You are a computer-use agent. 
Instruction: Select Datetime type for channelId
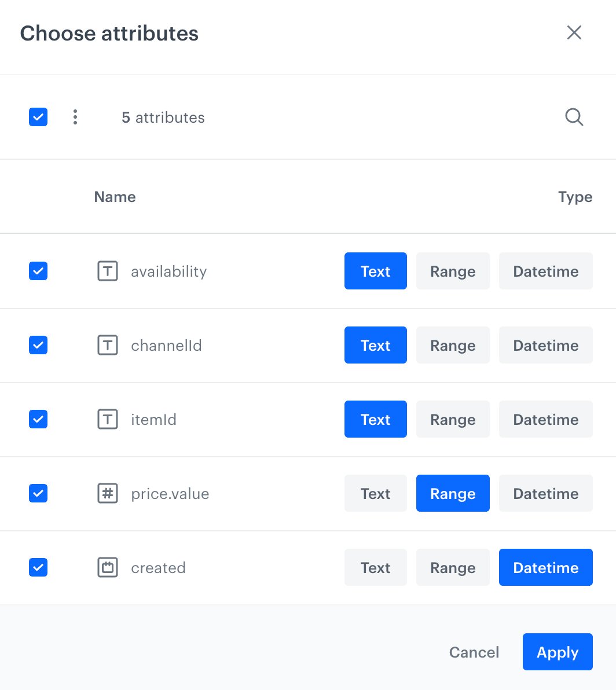(x=545, y=345)
